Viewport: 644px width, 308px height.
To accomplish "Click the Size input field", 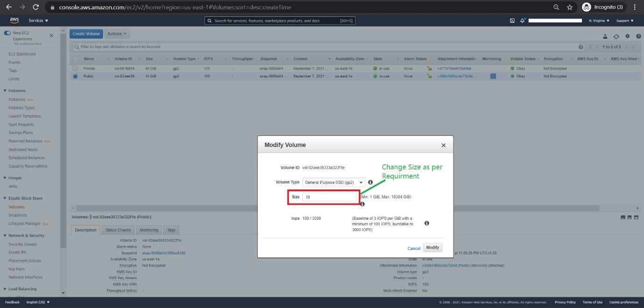I will click(330, 197).
